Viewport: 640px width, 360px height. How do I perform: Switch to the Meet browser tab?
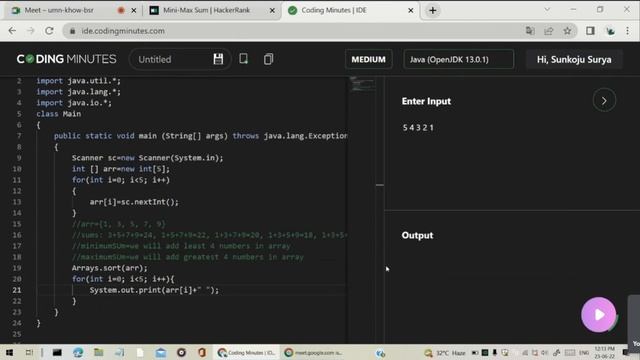tap(59, 10)
